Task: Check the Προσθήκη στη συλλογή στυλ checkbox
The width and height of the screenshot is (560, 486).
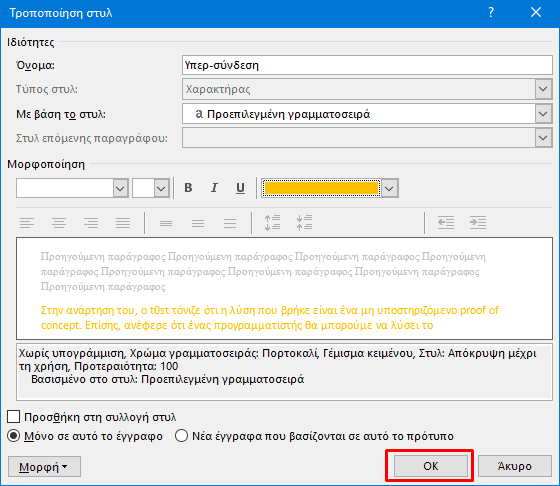Action: tap(14, 417)
